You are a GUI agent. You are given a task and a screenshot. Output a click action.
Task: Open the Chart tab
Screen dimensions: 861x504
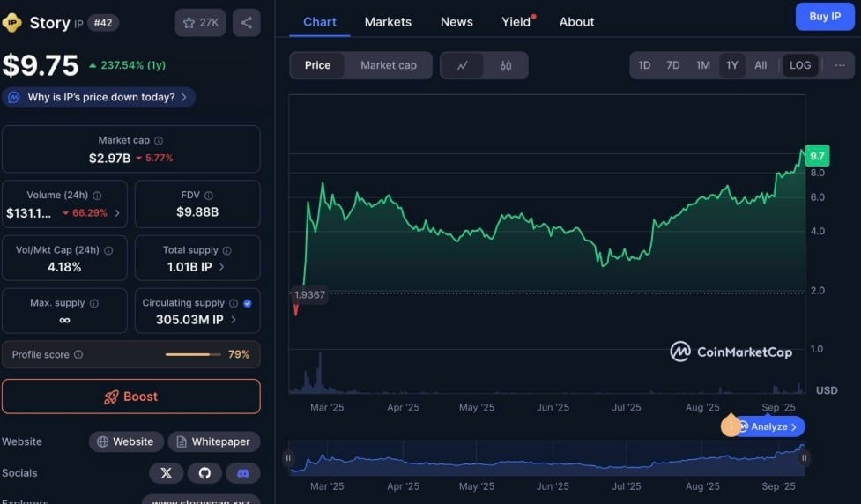click(320, 22)
